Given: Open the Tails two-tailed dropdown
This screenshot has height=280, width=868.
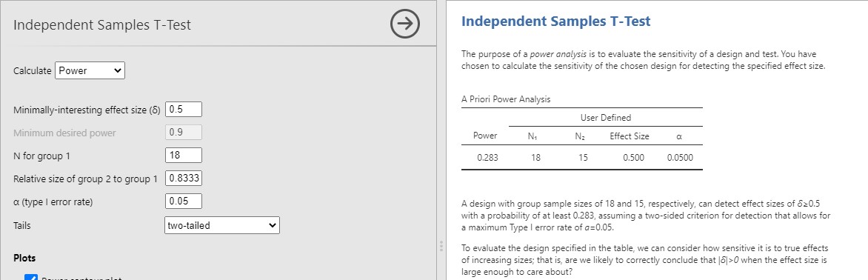Looking at the screenshot, I should pyautogui.click(x=222, y=225).
